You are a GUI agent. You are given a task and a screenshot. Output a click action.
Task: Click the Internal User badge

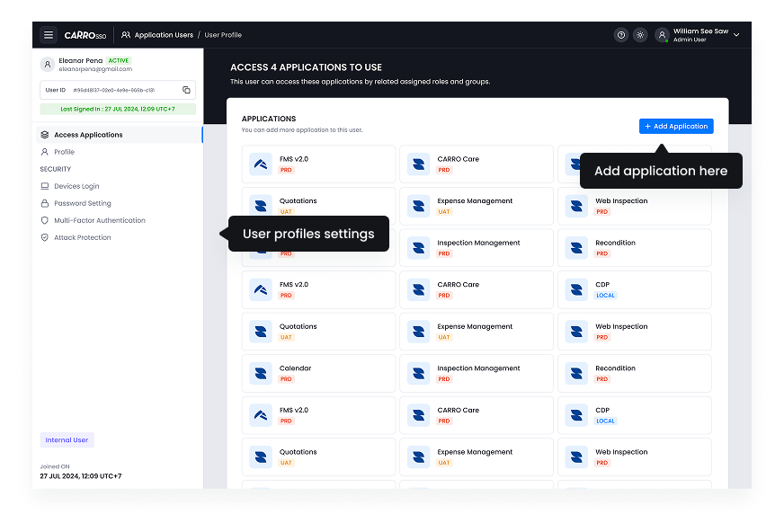67,438
